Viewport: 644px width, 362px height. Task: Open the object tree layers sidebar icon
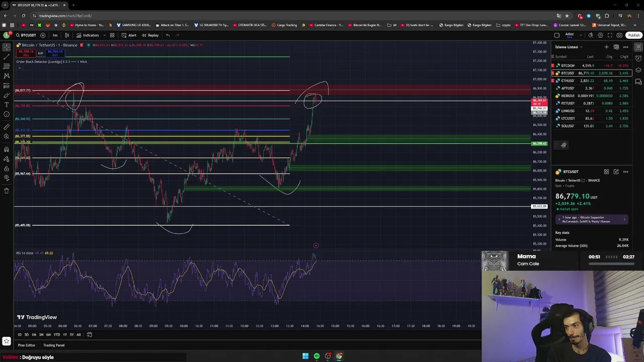pyautogui.click(x=638, y=70)
